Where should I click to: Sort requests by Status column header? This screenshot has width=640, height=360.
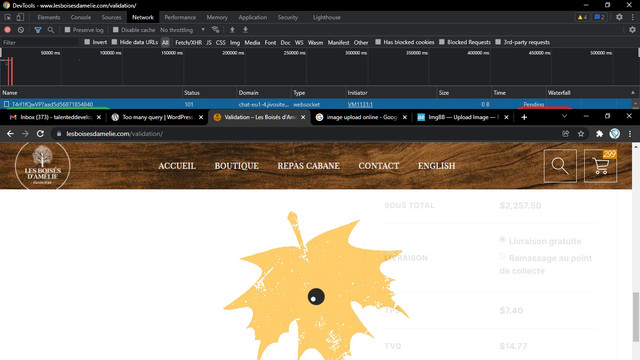pos(209,93)
